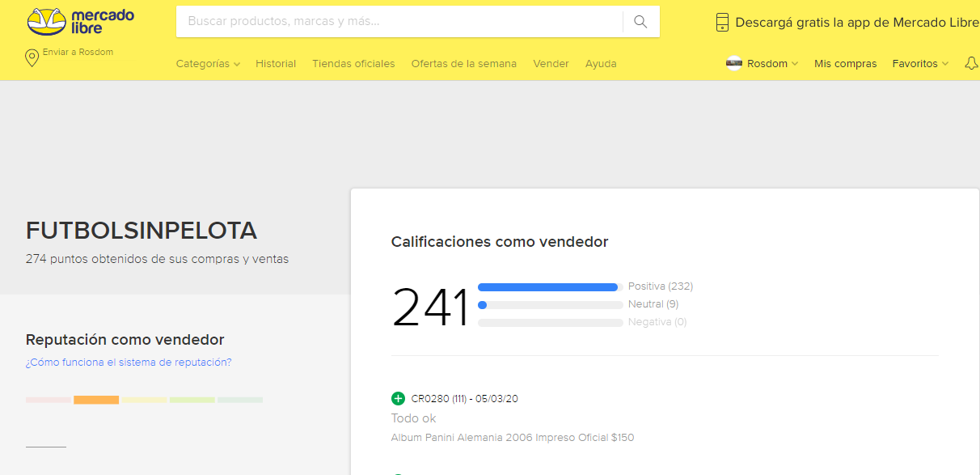Click Enviar a Rosdom address link
The image size is (980, 475).
[78, 52]
